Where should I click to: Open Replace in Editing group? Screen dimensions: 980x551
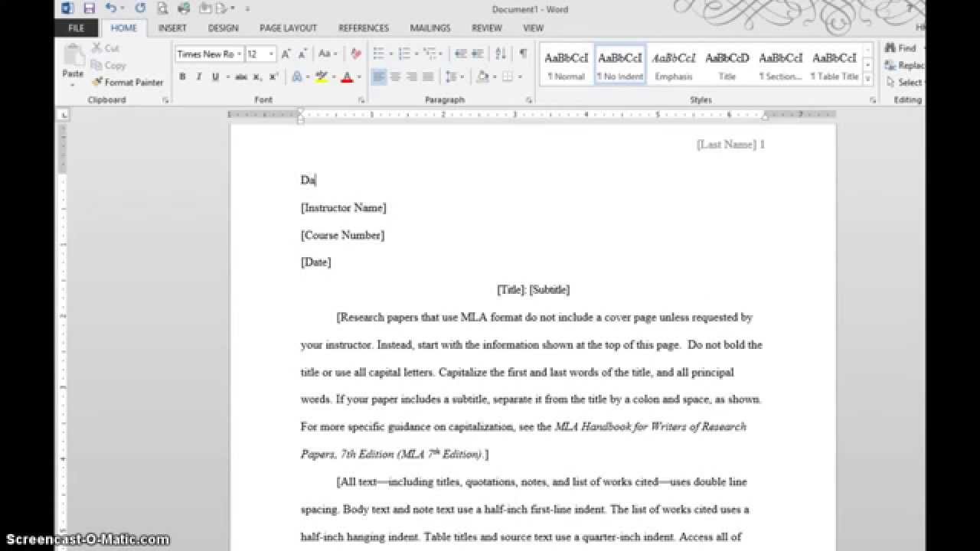tap(905, 65)
